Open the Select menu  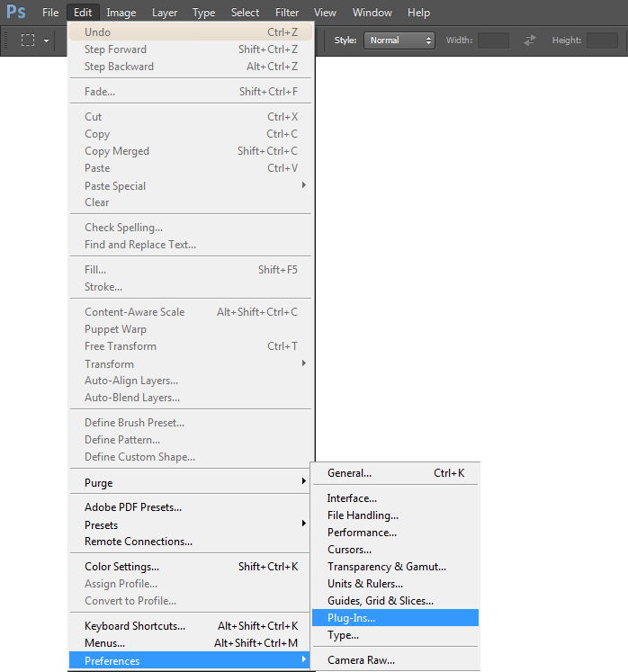coord(246,13)
